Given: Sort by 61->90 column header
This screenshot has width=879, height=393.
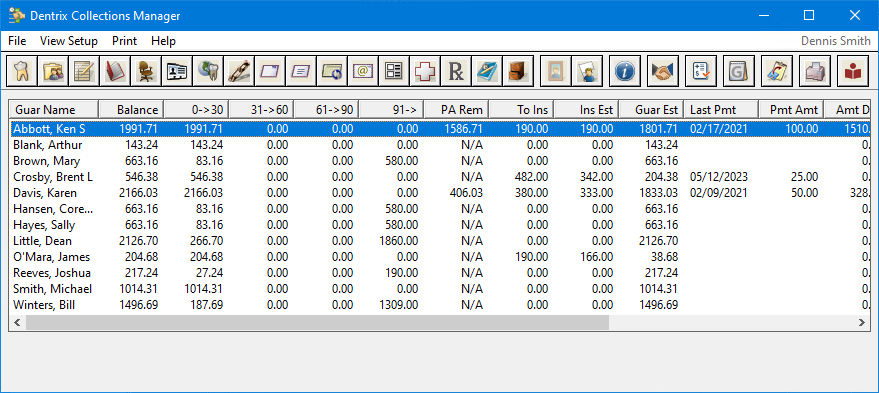Looking at the screenshot, I should [x=327, y=110].
